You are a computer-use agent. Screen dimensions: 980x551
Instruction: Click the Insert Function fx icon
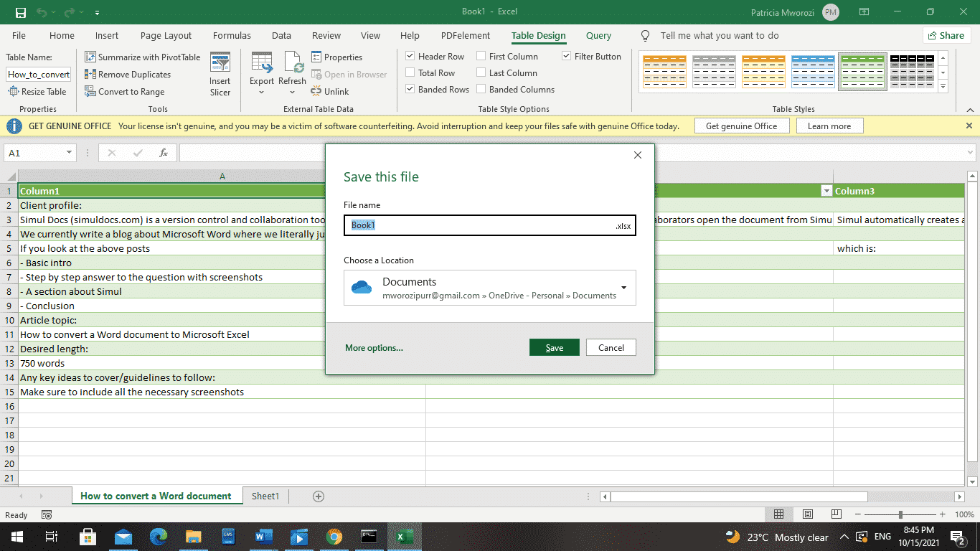tap(164, 153)
